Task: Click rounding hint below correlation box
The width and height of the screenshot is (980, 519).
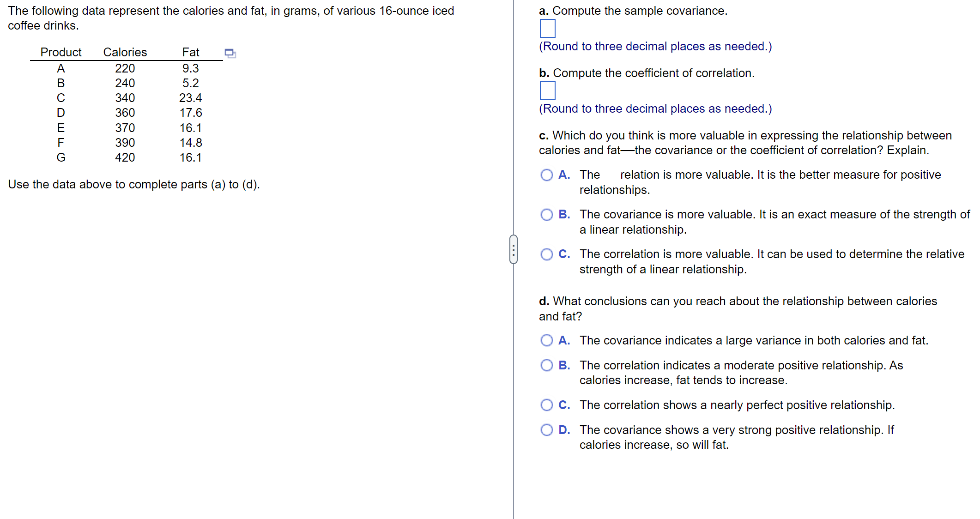Action: coord(655,109)
